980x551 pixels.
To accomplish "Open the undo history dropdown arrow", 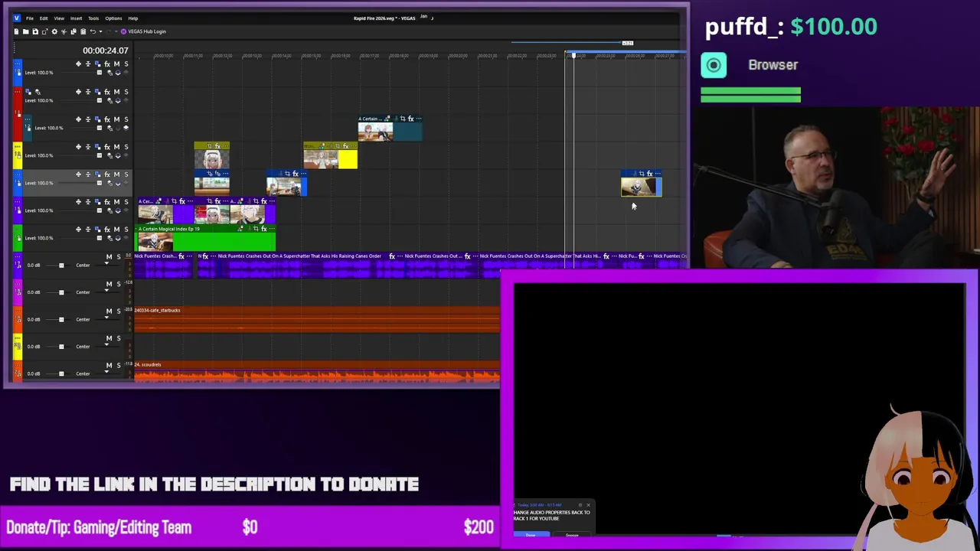I will tap(99, 31).
